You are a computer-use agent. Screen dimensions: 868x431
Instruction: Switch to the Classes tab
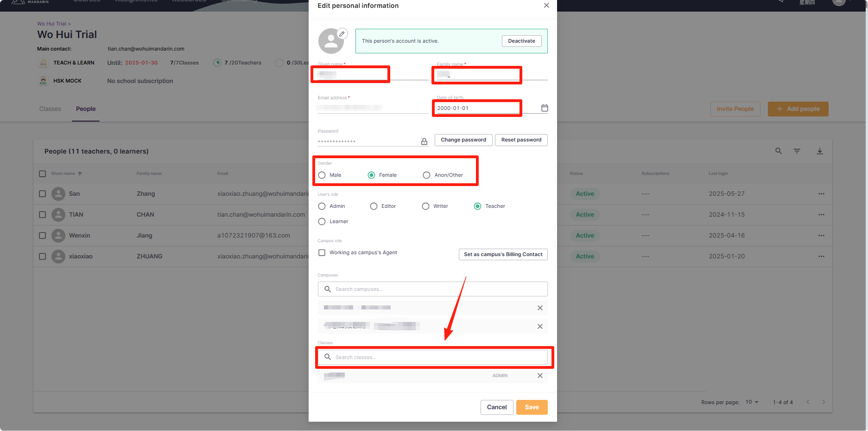pyautogui.click(x=50, y=109)
